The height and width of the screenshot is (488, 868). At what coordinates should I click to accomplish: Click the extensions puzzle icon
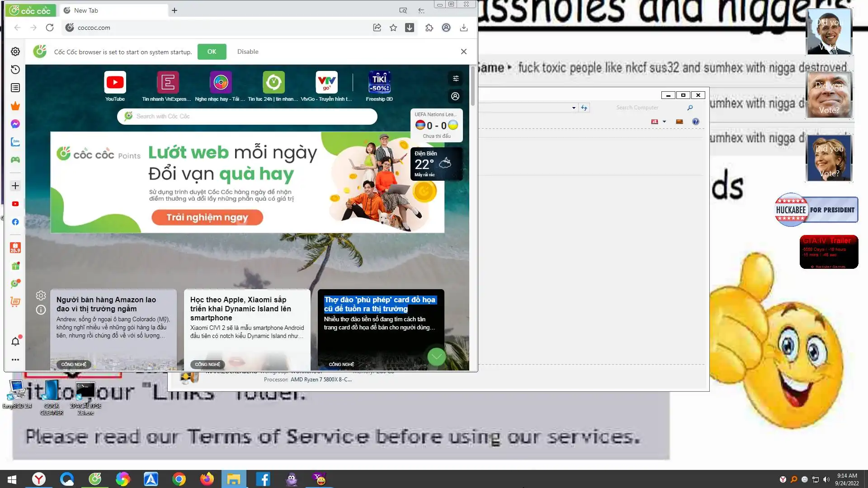[x=429, y=28]
